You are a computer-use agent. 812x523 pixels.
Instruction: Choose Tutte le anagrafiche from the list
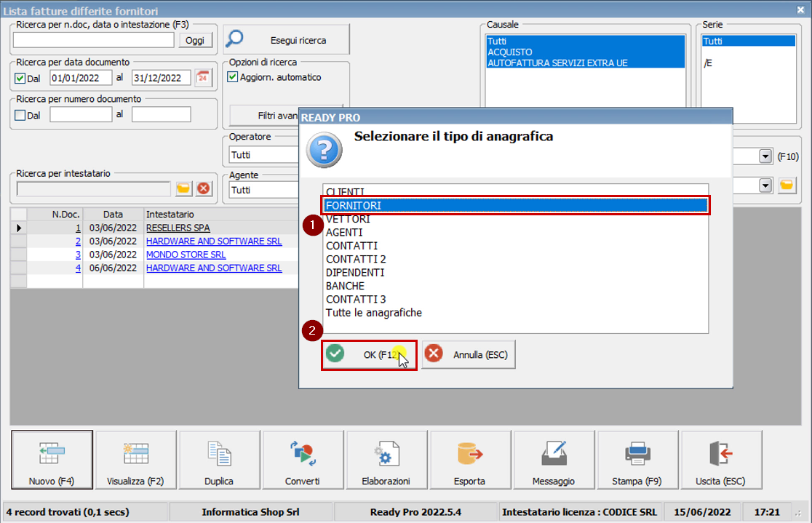[374, 313]
